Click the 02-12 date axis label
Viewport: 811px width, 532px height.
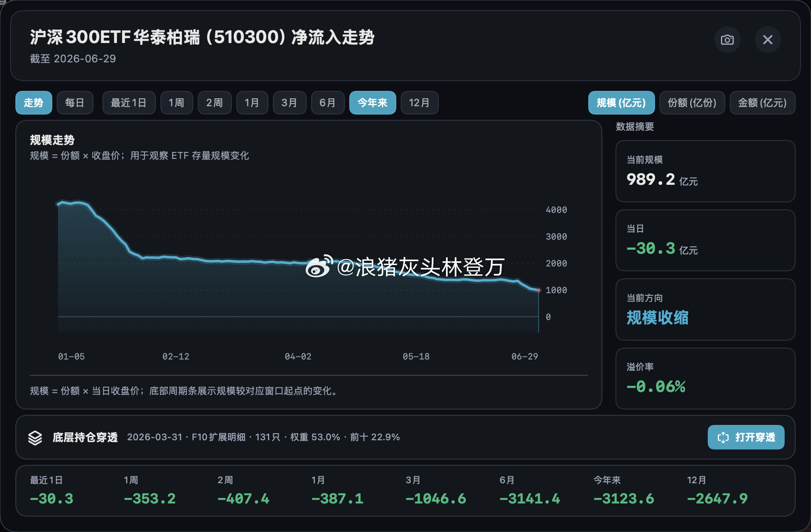(x=176, y=356)
